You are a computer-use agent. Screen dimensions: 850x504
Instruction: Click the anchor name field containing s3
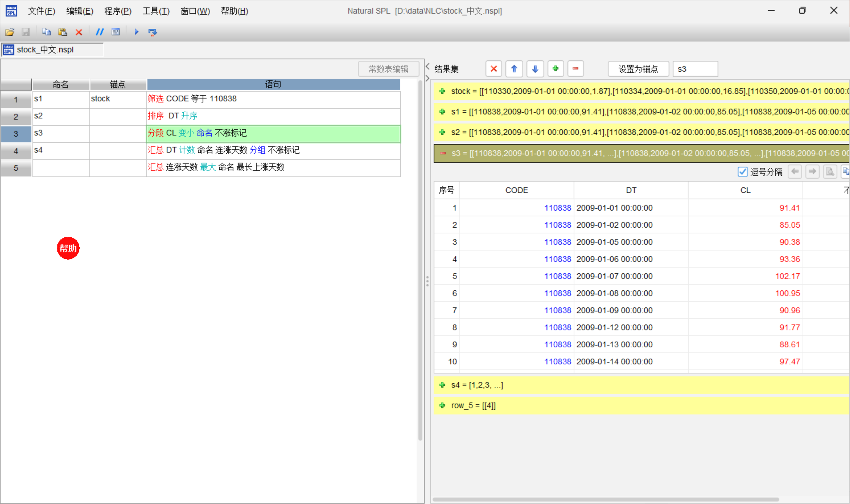pyautogui.click(x=695, y=69)
